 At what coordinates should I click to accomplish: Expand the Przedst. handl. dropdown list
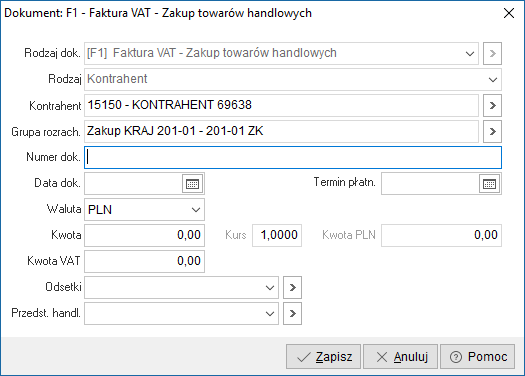tap(270, 314)
